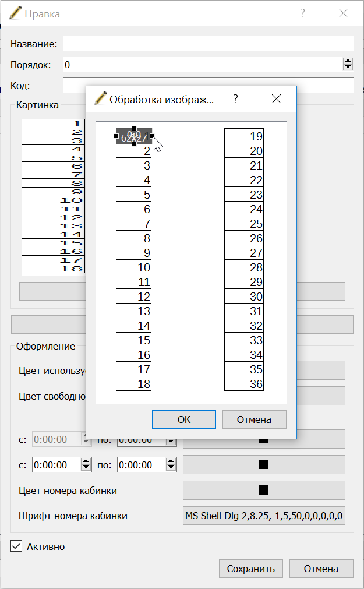This screenshot has height=589, width=364.
Task: Click cell number 12 in the image
Action: pyautogui.click(x=134, y=296)
